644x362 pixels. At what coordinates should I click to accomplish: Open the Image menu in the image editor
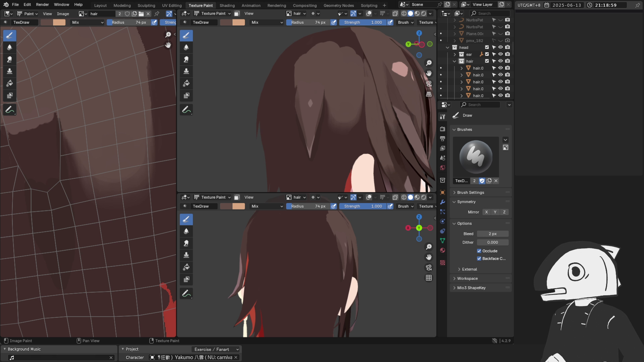pyautogui.click(x=63, y=14)
